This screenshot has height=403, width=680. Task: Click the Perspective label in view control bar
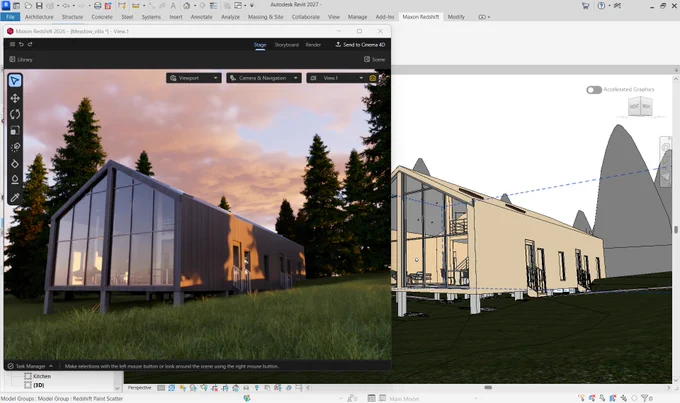point(140,388)
